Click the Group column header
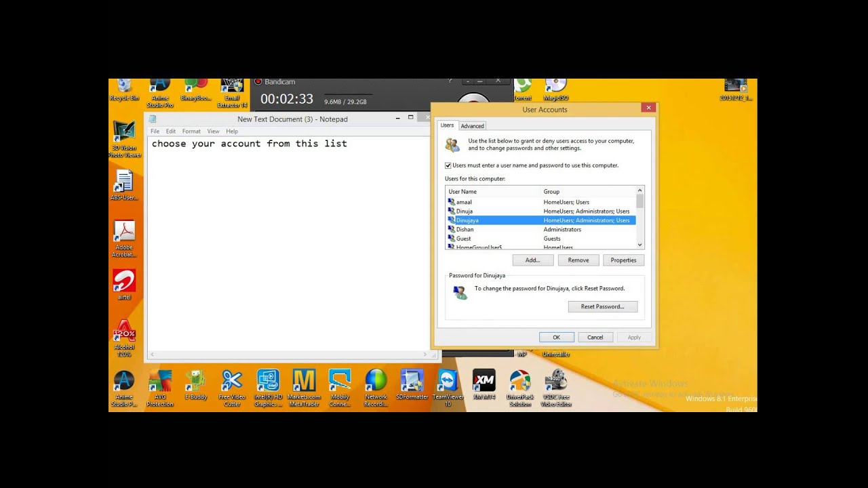The height and width of the screenshot is (488, 868). 588,192
